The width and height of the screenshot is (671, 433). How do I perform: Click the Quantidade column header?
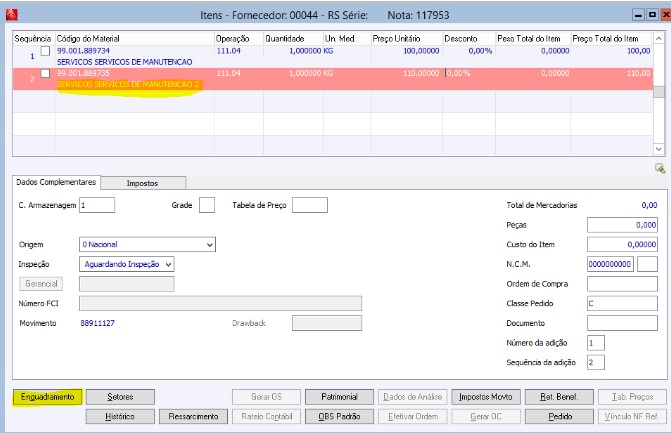point(294,39)
